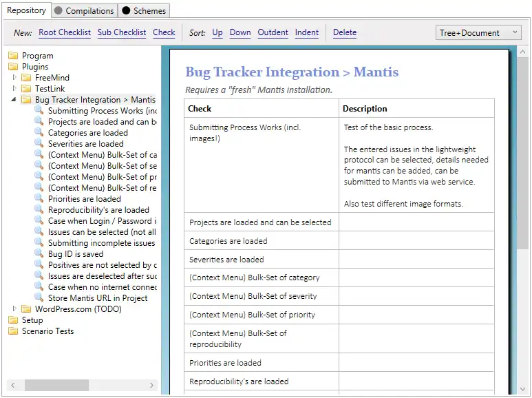
Task: Click magnifier icon beside Reproducibility's are loaded
Action: 39,209
